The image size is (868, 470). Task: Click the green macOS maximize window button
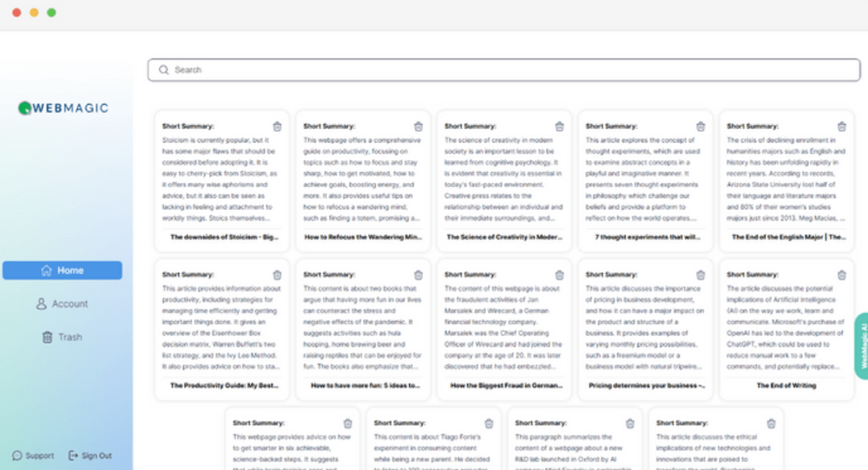(51, 13)
